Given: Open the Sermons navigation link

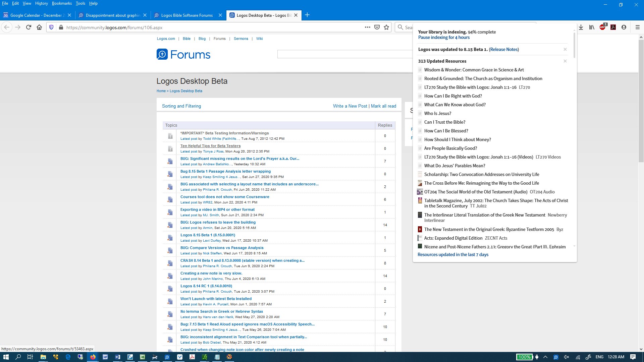Looking at the screenshot, I should 241,39.
